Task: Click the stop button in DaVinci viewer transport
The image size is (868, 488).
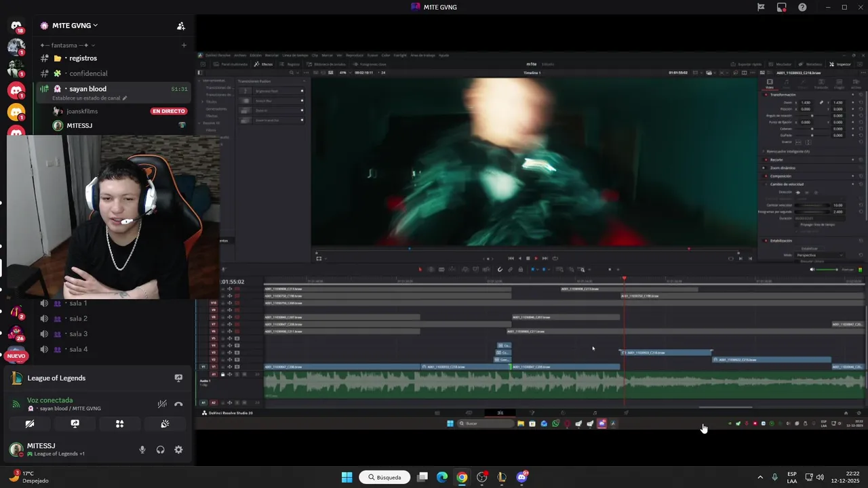Action: [528, 258]
